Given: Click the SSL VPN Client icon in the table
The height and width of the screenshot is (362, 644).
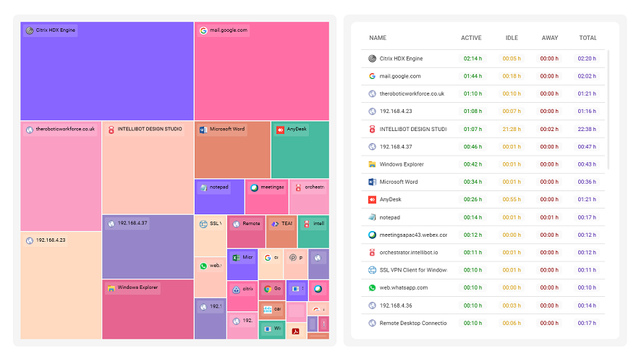Looking at the screenshot, I should 372,270.
